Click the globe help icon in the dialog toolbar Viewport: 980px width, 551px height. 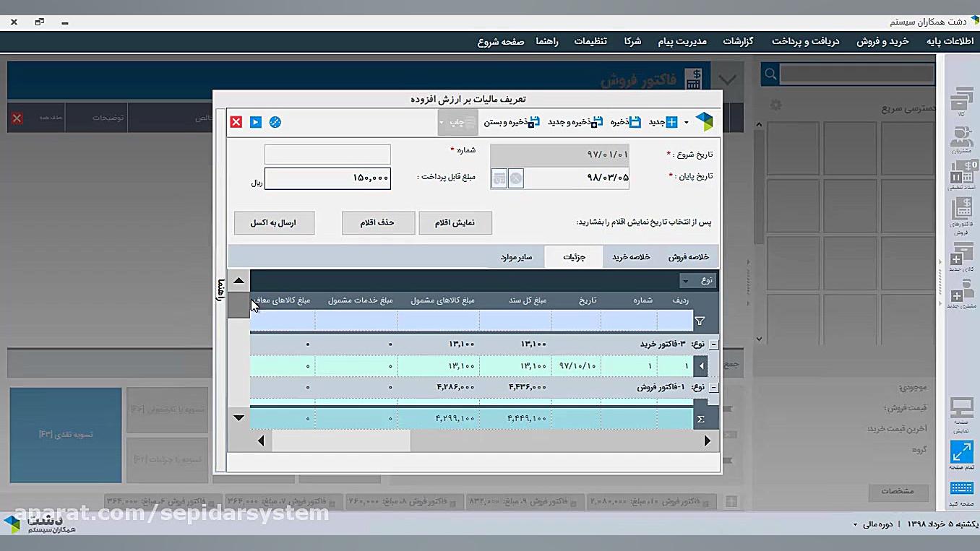275,122
